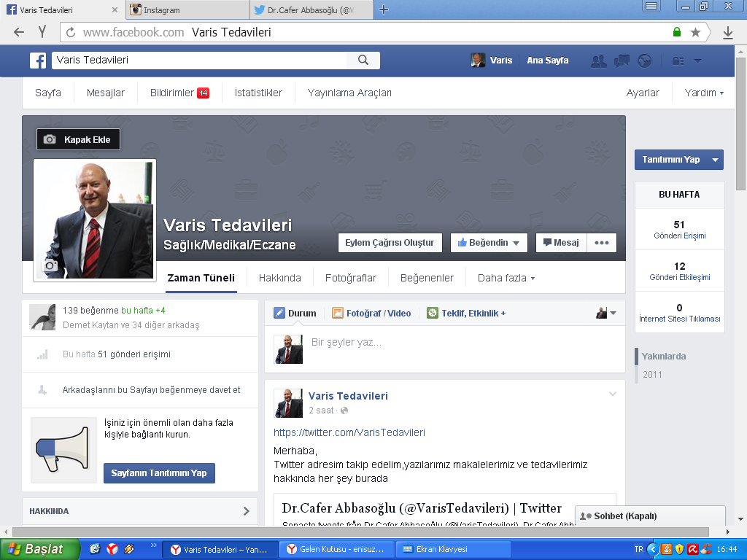
Task: Click Gönderi Erişimi link
Action: pos(679,236)
